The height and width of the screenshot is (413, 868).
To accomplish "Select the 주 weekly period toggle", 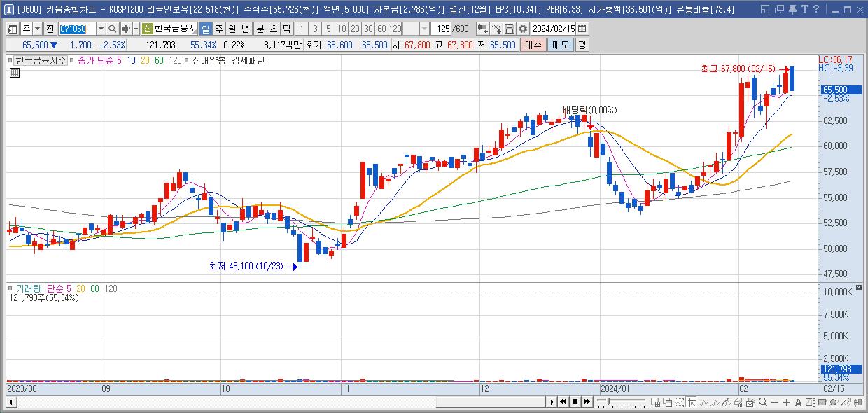I will tap(218, 29).
